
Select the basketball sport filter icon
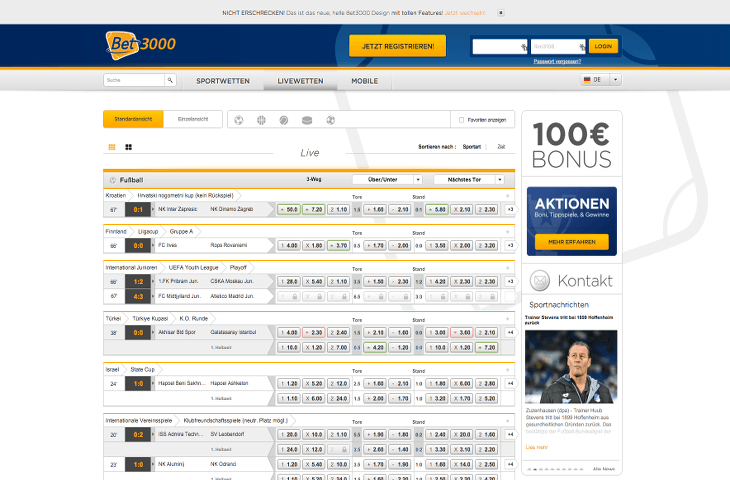point(261,121)
